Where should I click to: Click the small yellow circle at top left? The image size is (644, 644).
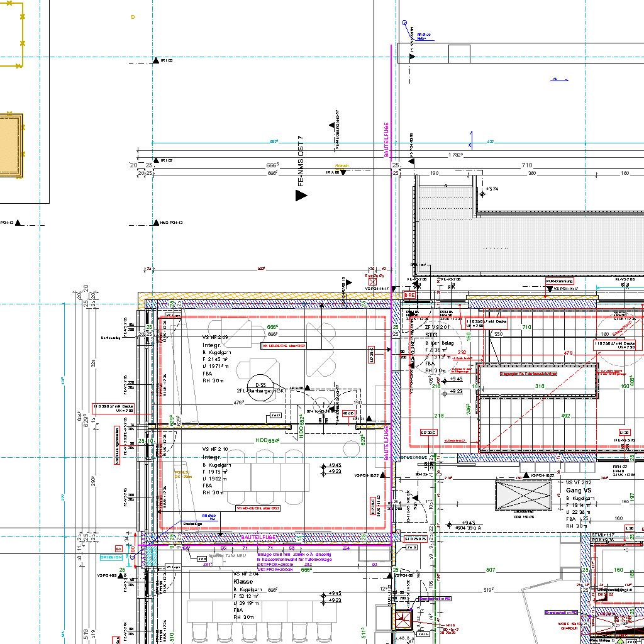pyautogui.click(x=133, y=17)
